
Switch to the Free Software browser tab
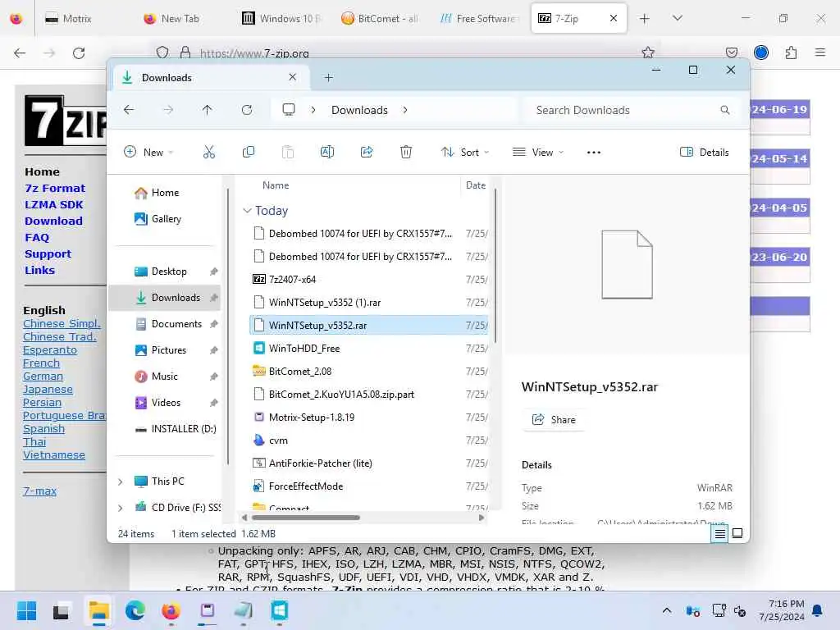pos(479,18)
